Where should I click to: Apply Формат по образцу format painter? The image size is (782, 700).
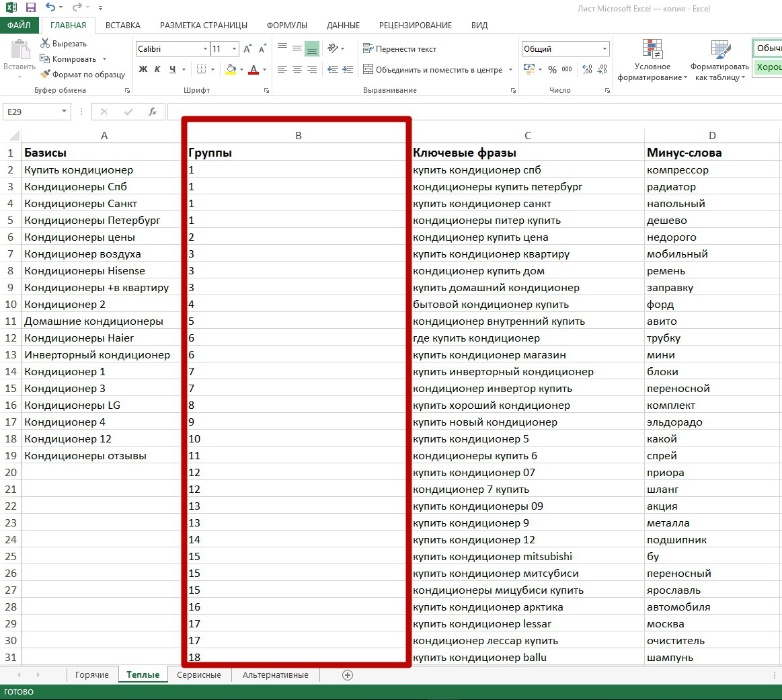(82, 74)
